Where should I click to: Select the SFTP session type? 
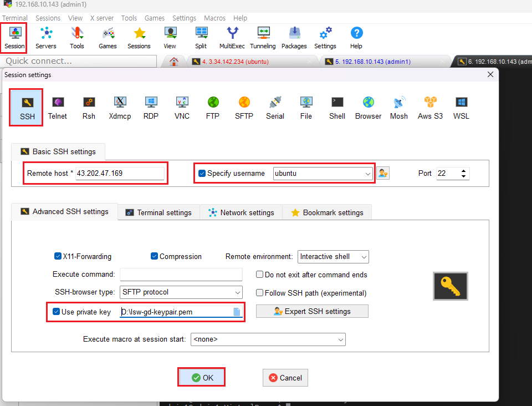[244, 107]
